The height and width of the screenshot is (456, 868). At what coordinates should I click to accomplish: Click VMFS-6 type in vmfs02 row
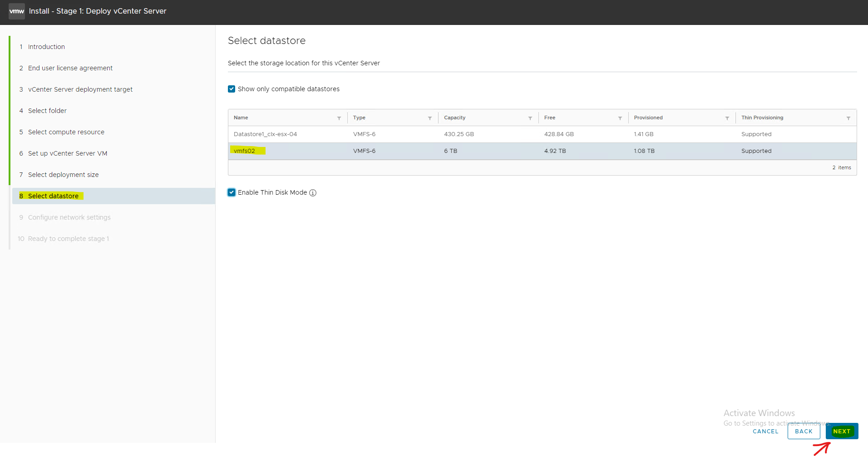pyautogui.click(x=364, y=151)
